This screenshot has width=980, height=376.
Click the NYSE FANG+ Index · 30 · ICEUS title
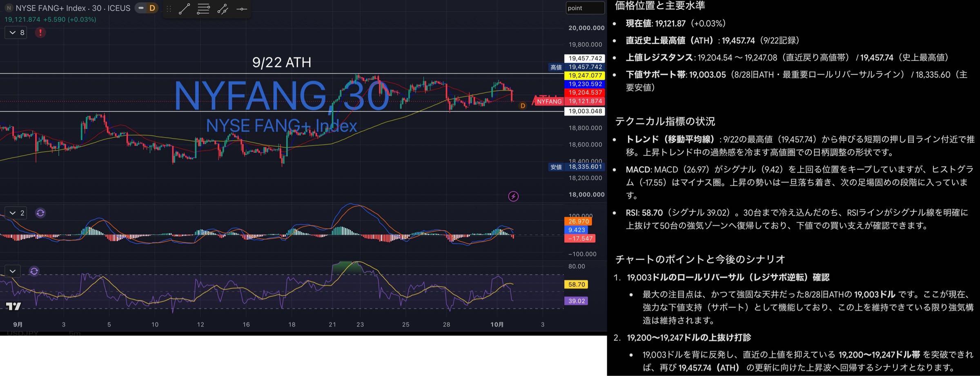tap(73, 8)
